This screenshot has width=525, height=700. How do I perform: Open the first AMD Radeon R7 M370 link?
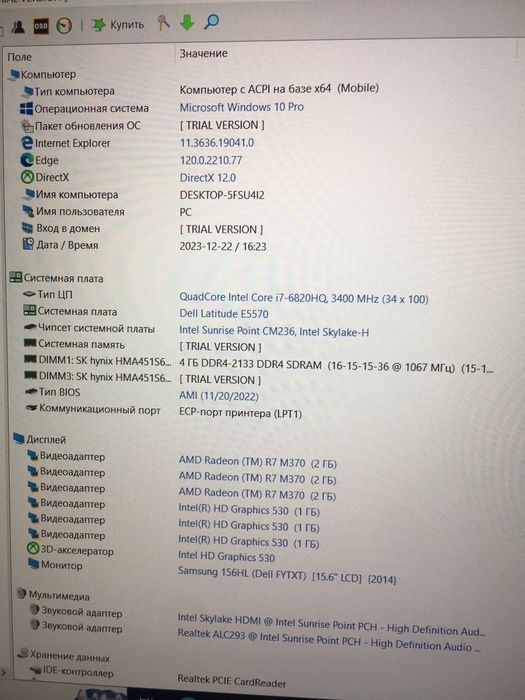(x=258, y=462)
